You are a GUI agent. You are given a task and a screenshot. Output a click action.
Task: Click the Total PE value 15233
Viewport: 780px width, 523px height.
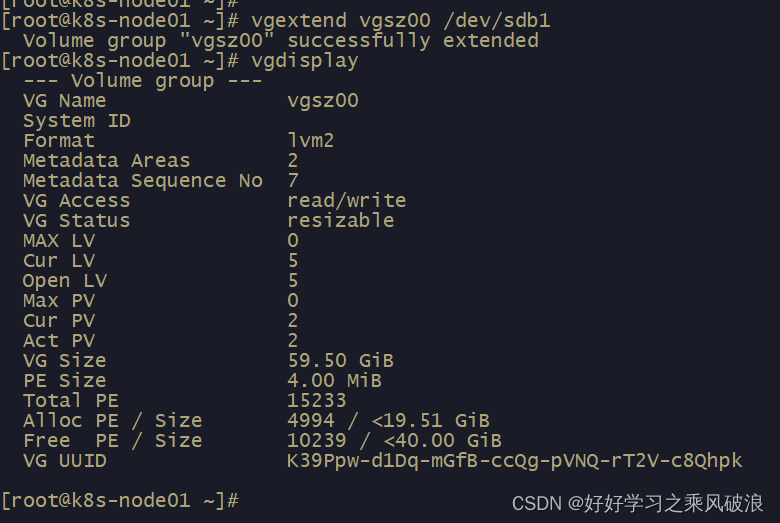(x=316, y=400)
